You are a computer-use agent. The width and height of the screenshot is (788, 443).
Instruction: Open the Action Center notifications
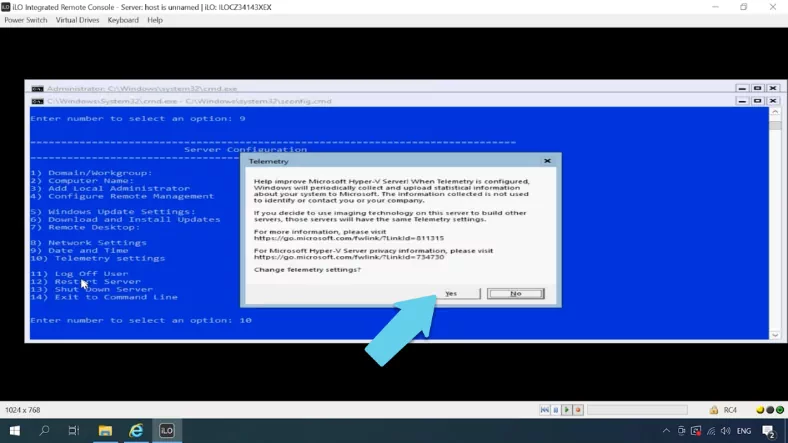(768, 430)
